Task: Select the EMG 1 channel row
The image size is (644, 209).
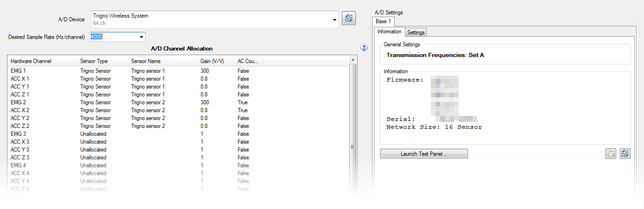Action: (178, 70)
